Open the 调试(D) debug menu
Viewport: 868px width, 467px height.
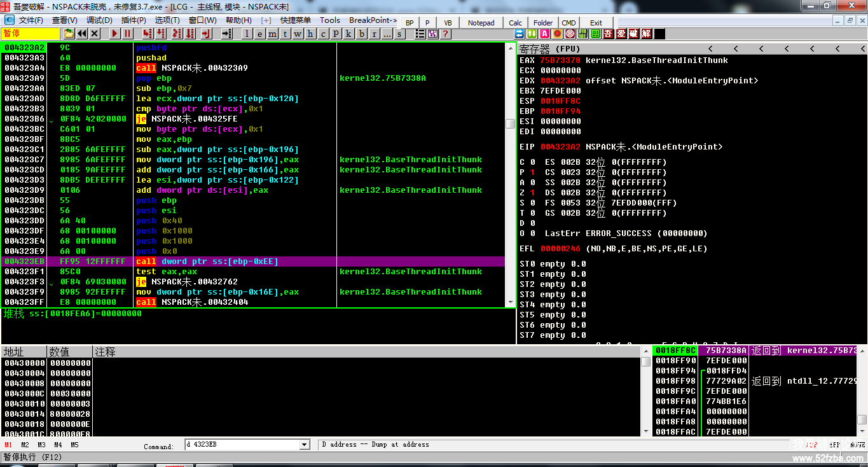pos(99,20)
